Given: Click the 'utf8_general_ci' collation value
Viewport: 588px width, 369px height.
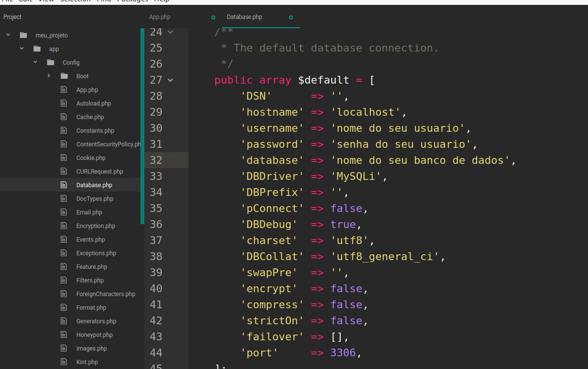Looking at the screenshot, I should [x=385, y=256].
